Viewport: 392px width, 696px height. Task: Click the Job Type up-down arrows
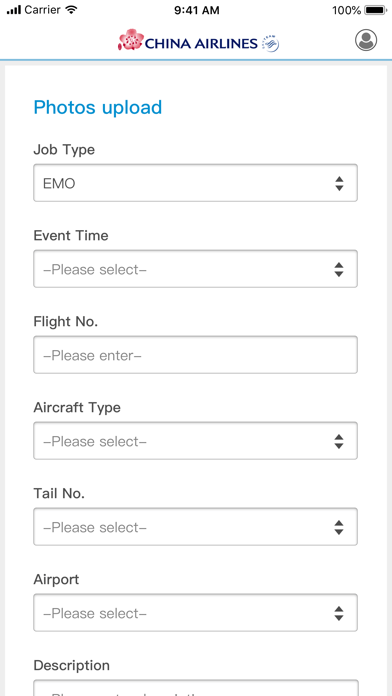(x=339, y=183)
